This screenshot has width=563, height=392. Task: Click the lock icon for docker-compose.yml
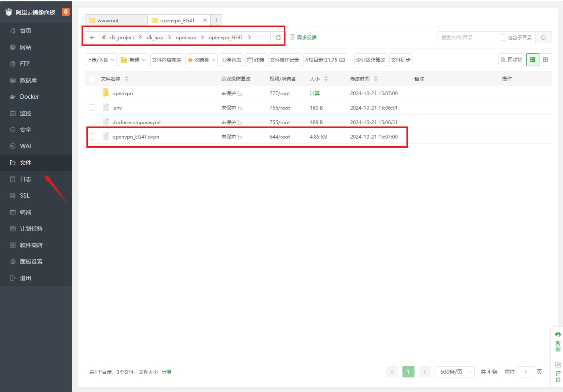tap(239, 122)
